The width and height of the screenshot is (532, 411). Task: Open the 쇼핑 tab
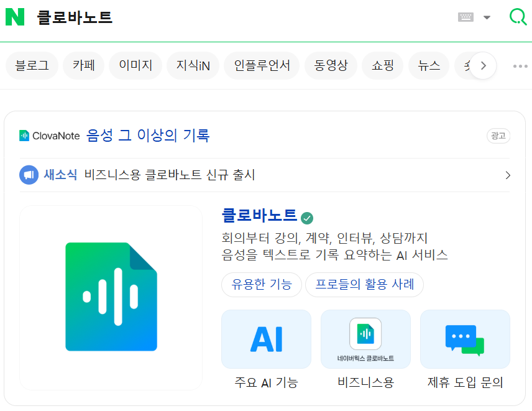click(x=382, y=65)
